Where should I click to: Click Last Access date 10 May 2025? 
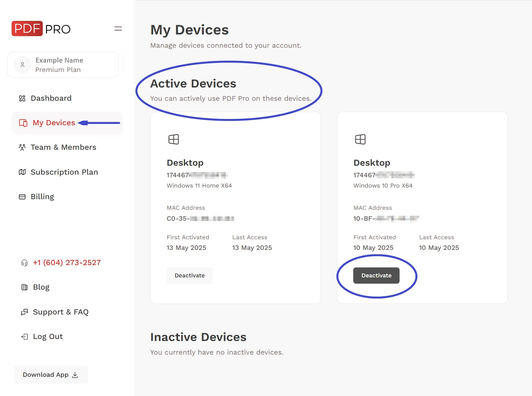click(439, 248)
